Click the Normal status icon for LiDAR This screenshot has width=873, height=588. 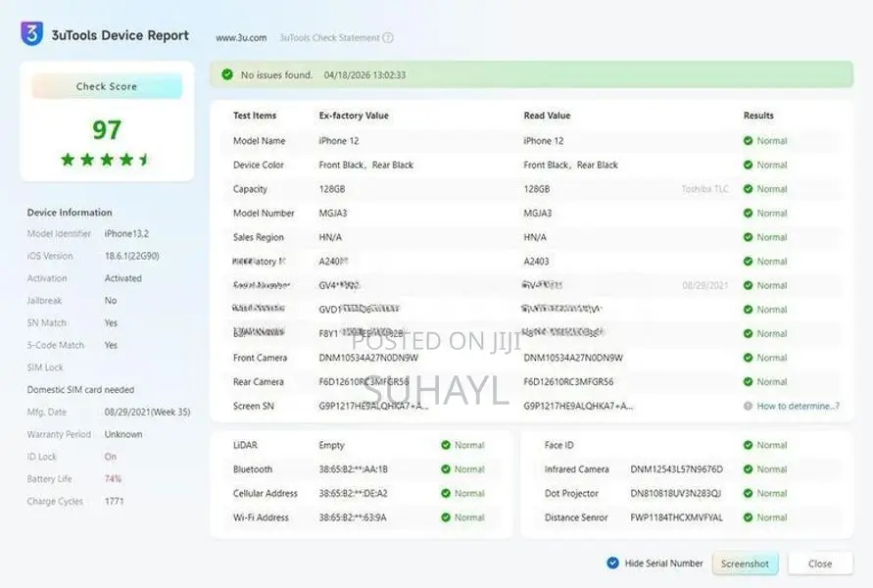tap(446, 445)
